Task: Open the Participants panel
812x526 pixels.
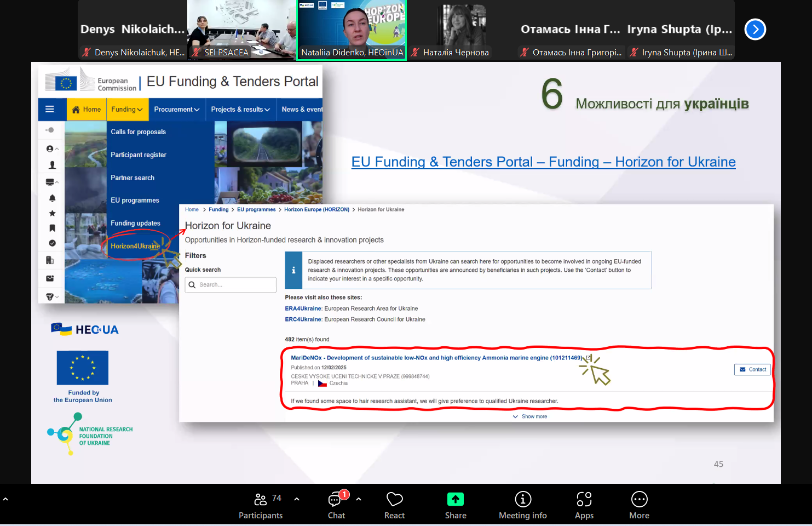Action: (x=261, y=506)
